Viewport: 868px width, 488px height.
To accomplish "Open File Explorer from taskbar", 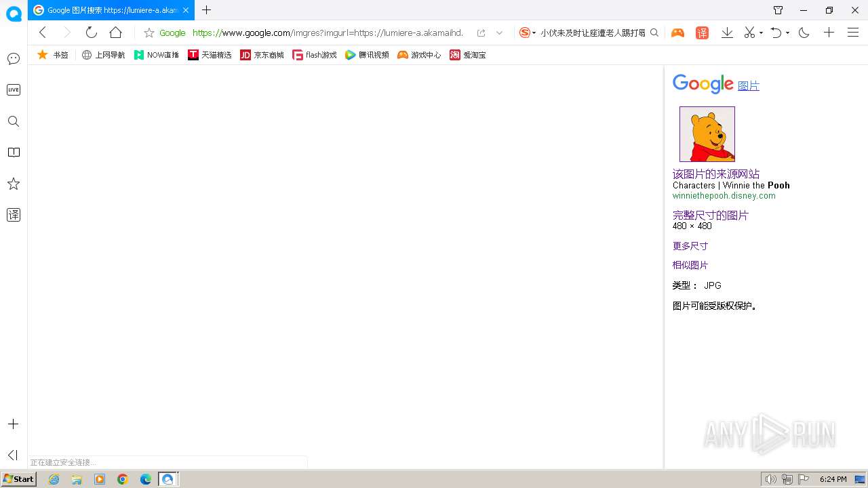I will click(x=77, y=479).
